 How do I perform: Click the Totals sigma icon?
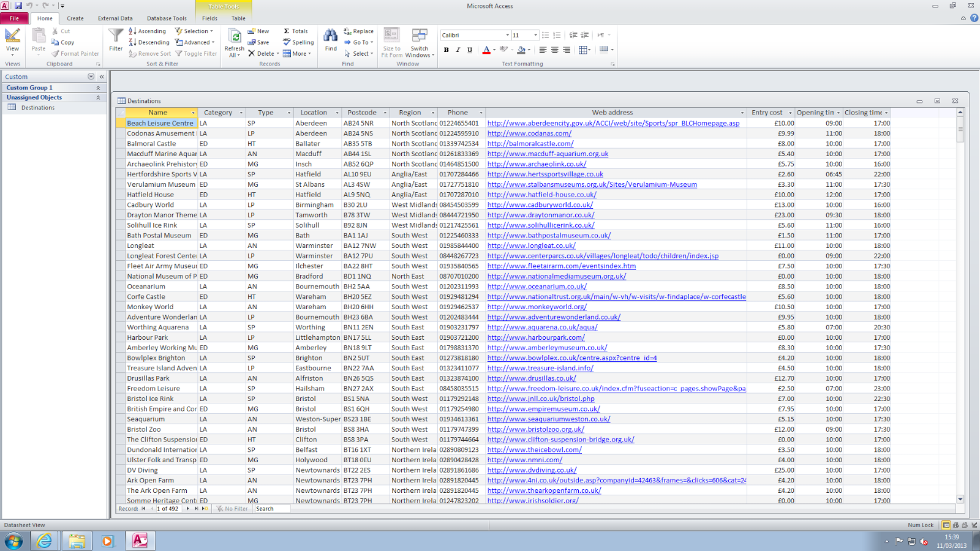pyautogui.click(x=295, y=31)
